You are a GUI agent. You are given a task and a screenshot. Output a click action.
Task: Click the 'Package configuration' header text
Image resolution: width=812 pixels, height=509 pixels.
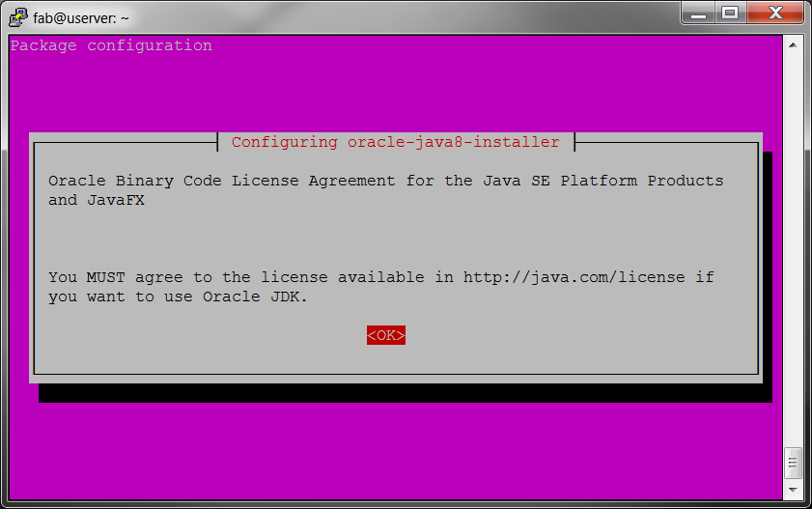click(111, 45)
